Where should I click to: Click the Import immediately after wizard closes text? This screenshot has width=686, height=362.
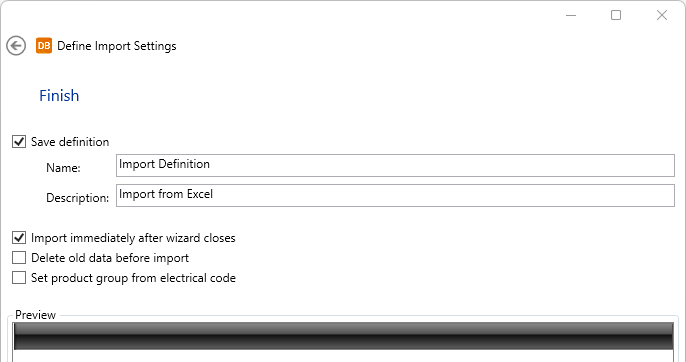point(133,238)
